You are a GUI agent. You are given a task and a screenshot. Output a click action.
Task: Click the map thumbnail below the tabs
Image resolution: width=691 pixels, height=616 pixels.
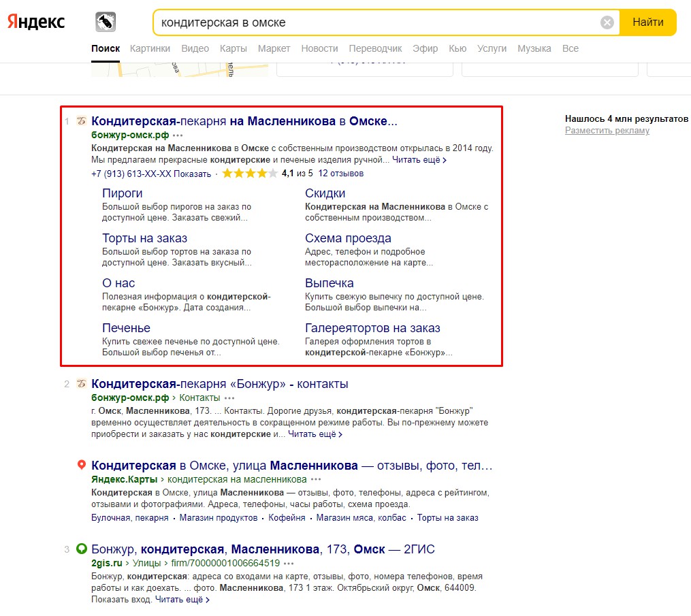179,70
